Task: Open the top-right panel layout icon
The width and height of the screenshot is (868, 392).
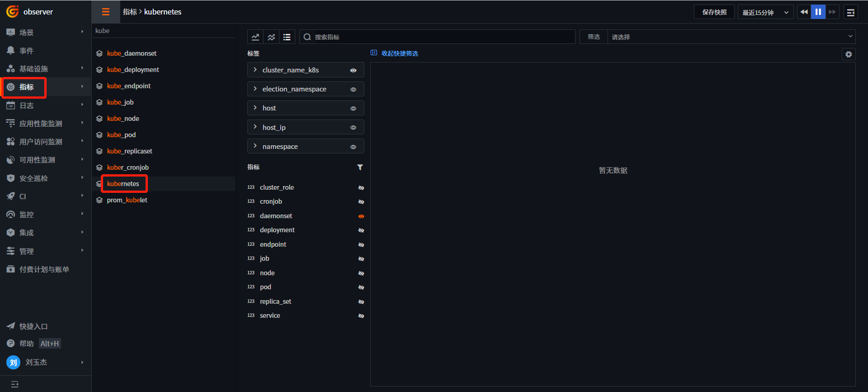Action: (850, 12)
